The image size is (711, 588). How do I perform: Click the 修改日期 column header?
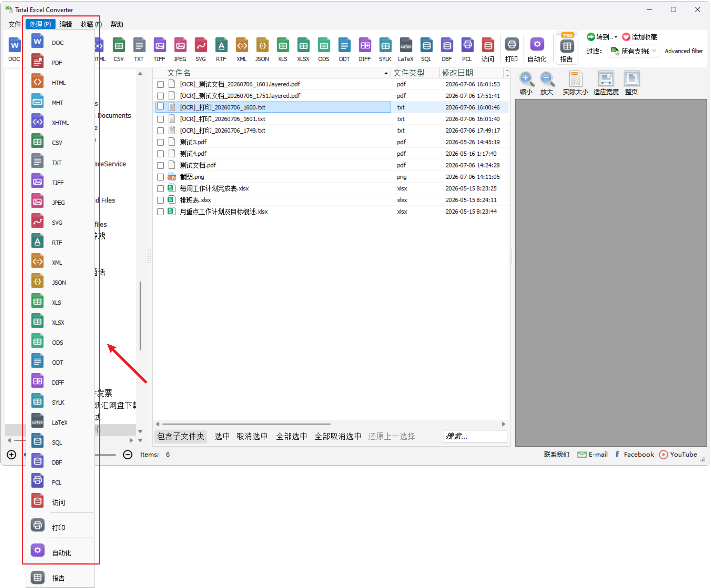click(471, 73)
